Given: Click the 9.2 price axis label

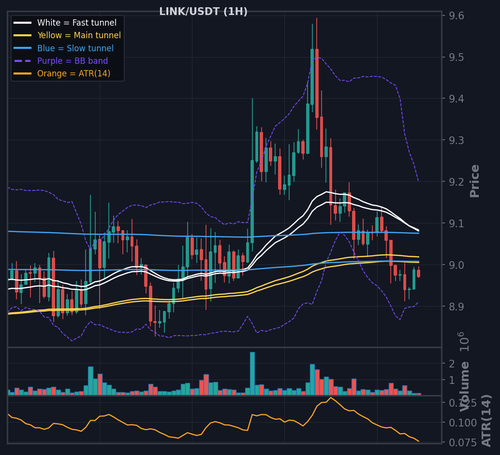Looking at the screenshot, I should pos(456,182).
